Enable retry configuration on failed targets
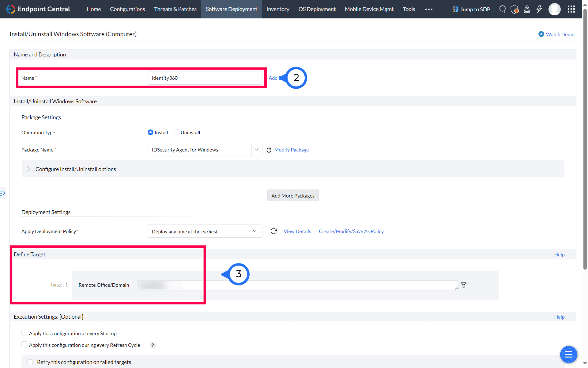 [30, 362]
